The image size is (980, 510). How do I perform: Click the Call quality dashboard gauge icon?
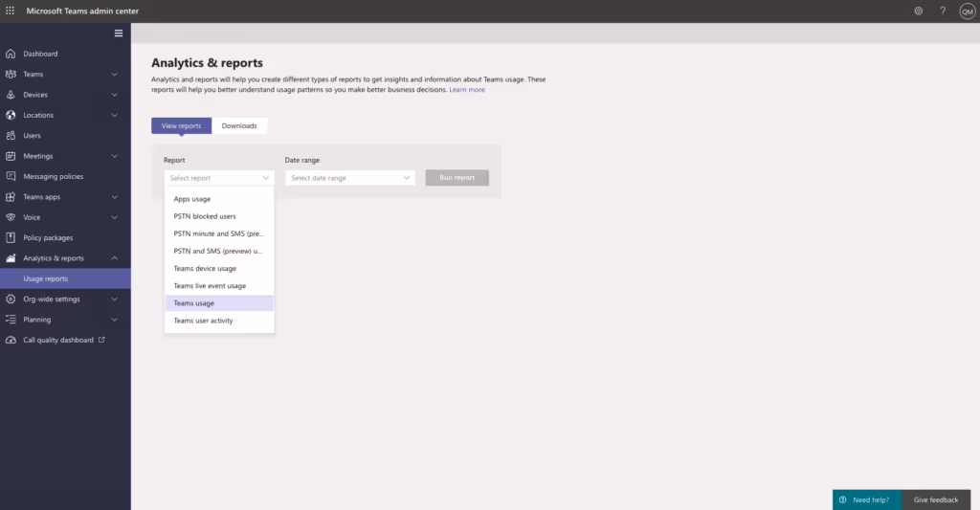(x=11, y=340)
